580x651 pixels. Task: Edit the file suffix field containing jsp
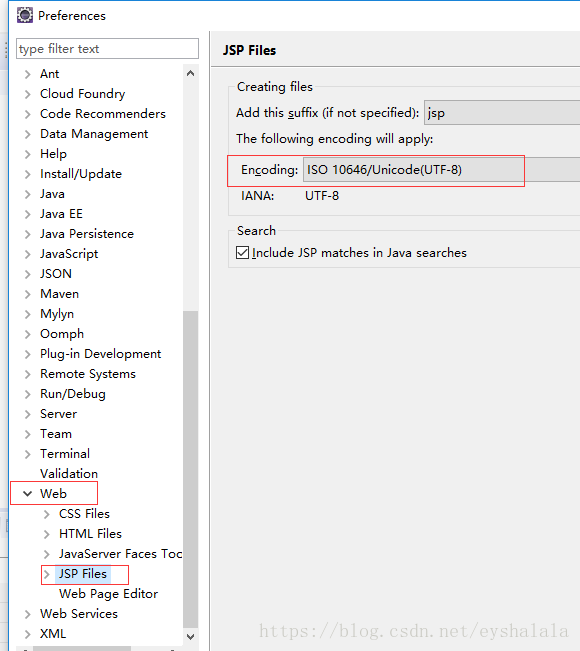(502, 113)
